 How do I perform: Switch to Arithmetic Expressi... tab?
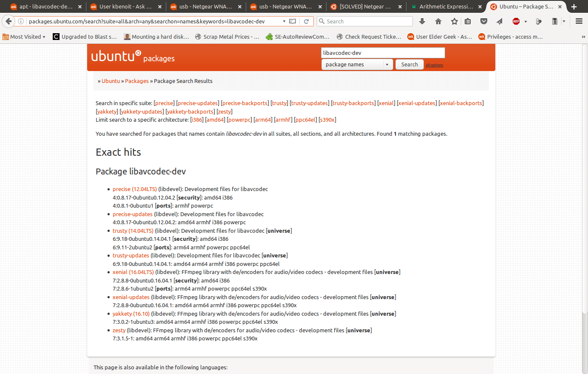[x=446, y=6]
